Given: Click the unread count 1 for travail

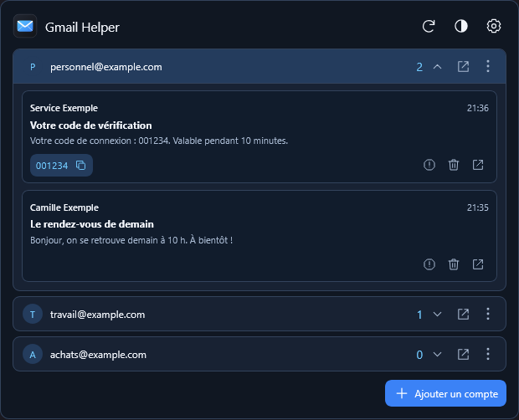Looking at the screenshot, I should 419,315.
